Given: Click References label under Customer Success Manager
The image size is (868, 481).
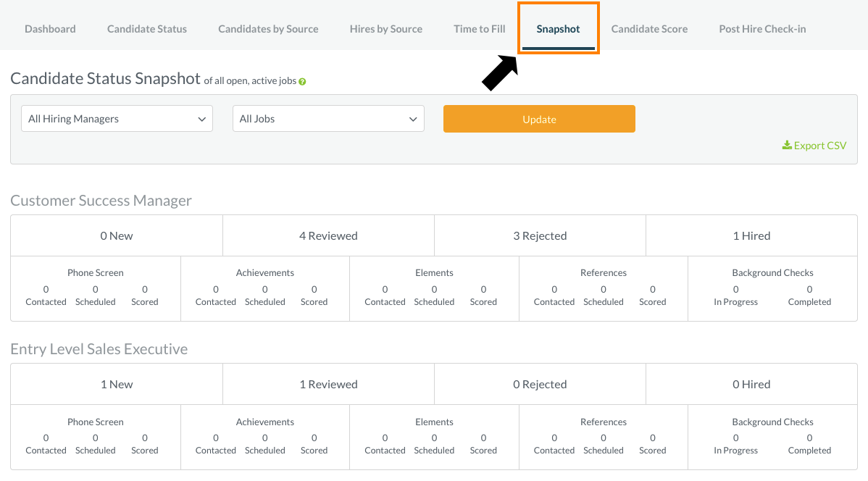Looking at the screenshot, I should pos(604,273).
